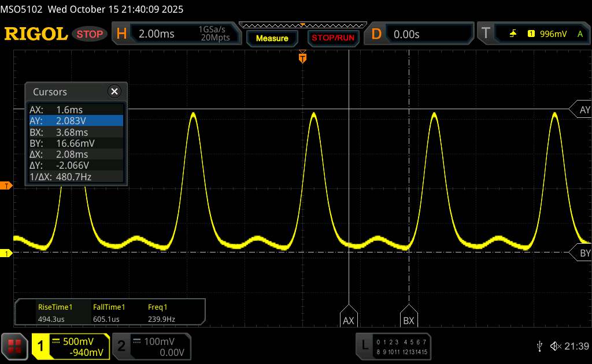Open the horizontal timebase H menu
592x364 pixels.
(x=121, y=34)
